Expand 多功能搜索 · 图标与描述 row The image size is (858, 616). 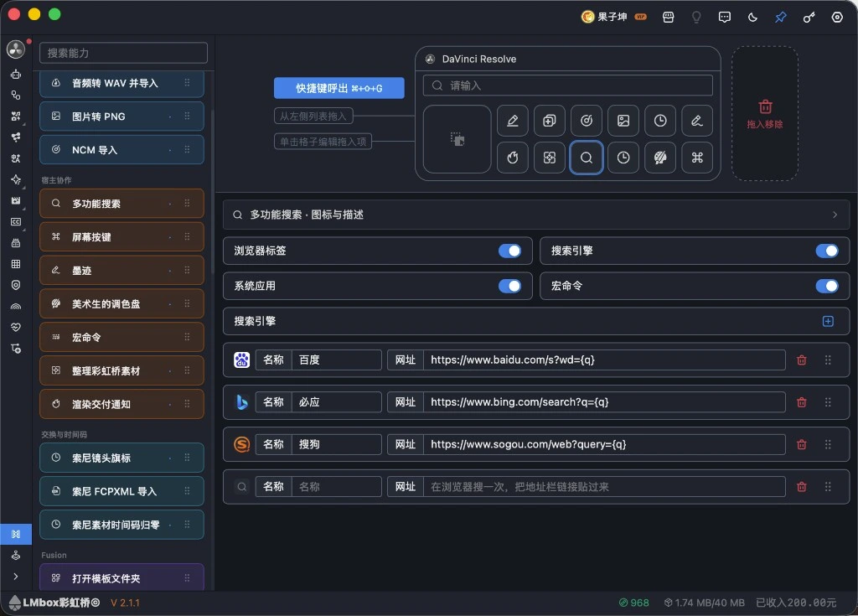pos(535,215)
